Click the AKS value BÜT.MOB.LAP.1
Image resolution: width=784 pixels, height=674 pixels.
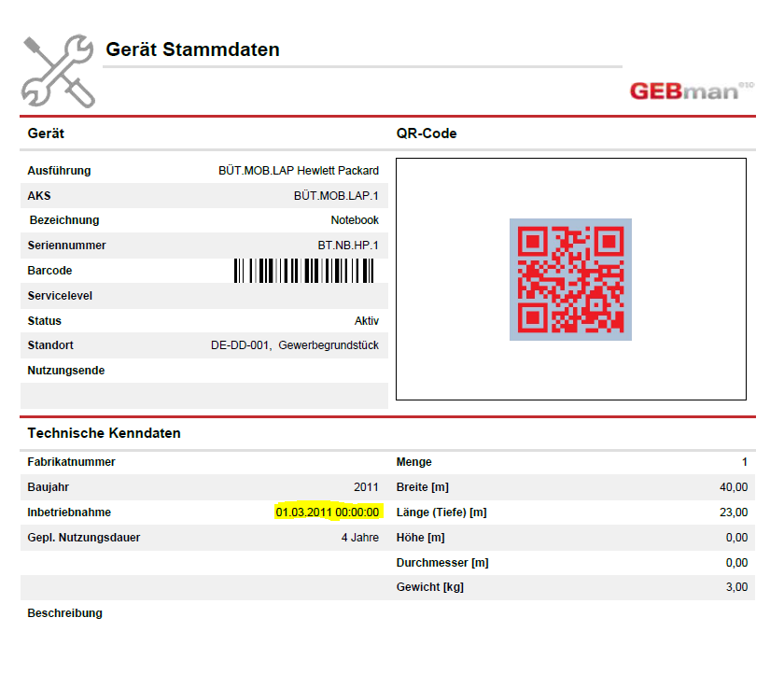(x=336, y=196)
